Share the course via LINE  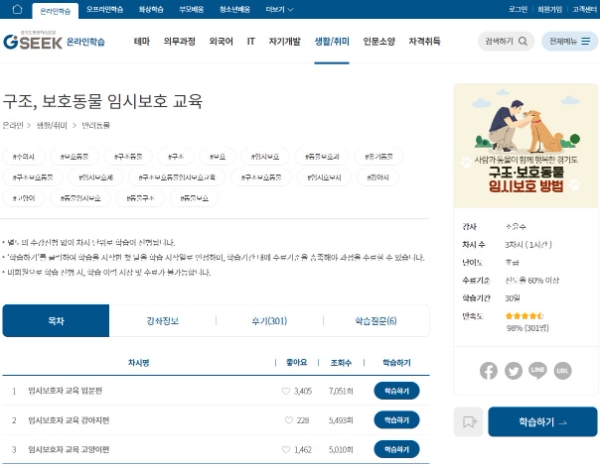538,370
